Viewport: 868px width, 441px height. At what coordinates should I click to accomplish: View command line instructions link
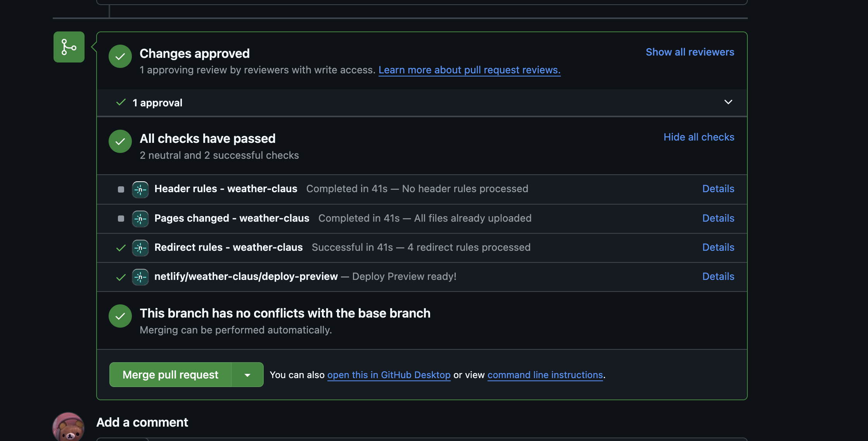pyautogui.click(x=545, y=375)
